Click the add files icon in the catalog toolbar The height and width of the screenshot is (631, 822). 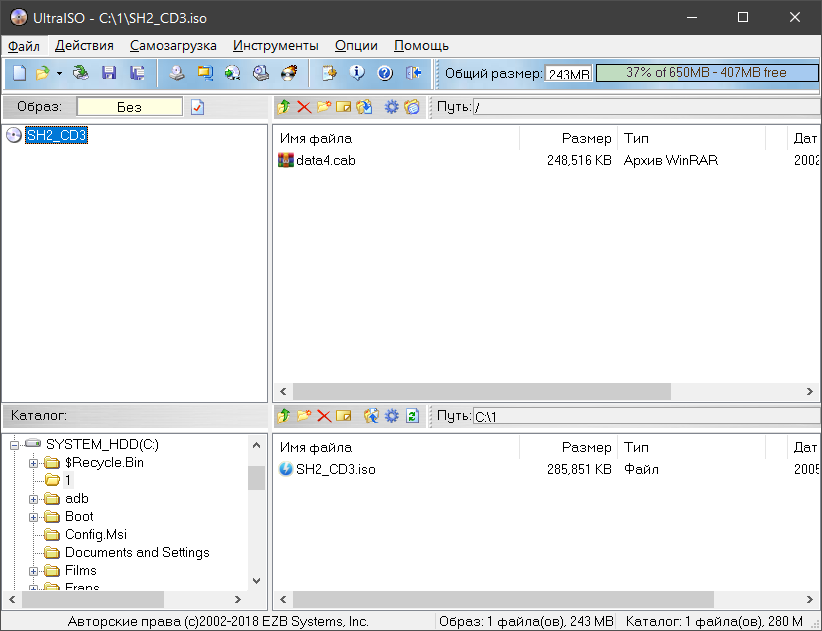point(371,416)
